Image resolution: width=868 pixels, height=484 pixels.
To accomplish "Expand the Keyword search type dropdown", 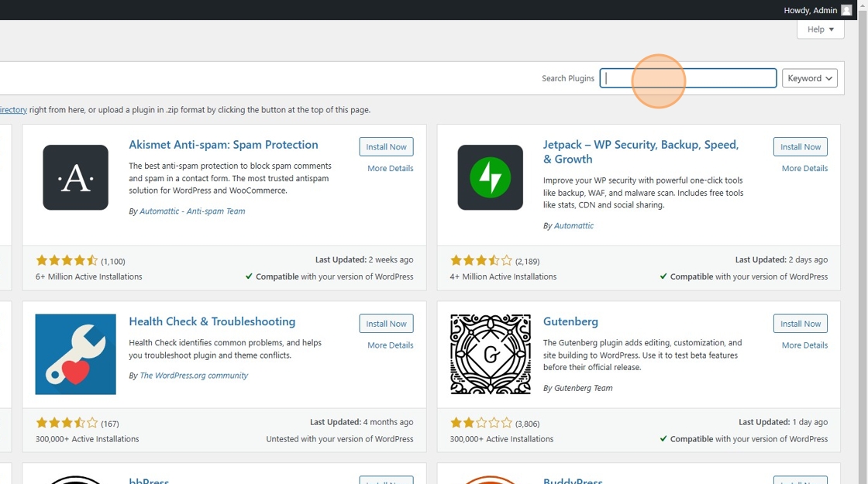I will pos(809,78).
